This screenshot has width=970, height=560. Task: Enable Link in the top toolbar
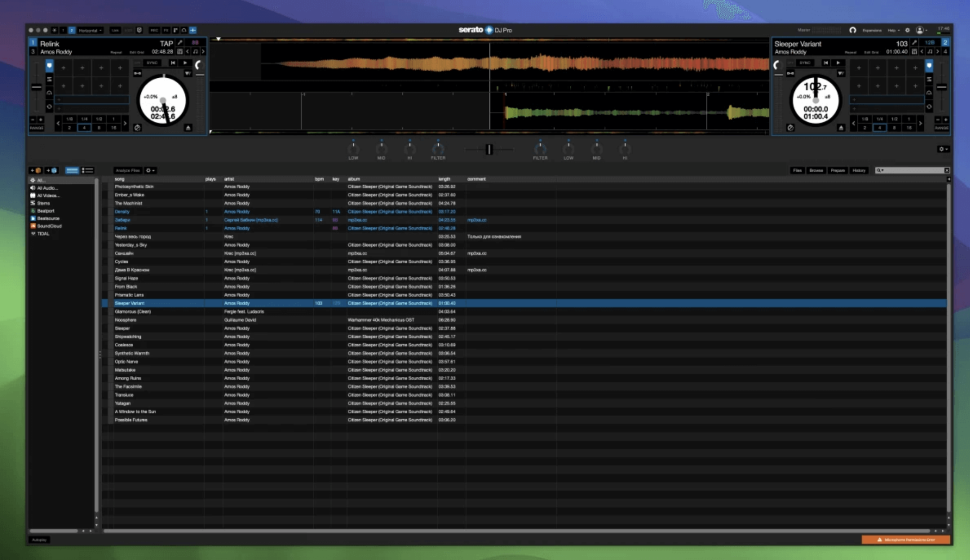115,30
